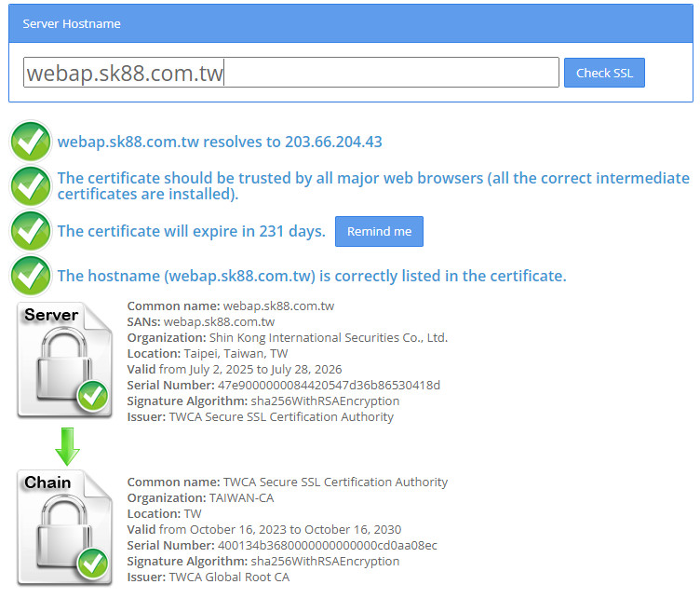Click the 'certificate will expire in 231 days' text
The height and width of the screenshot is (598, 700).
[x=192, y=232]
